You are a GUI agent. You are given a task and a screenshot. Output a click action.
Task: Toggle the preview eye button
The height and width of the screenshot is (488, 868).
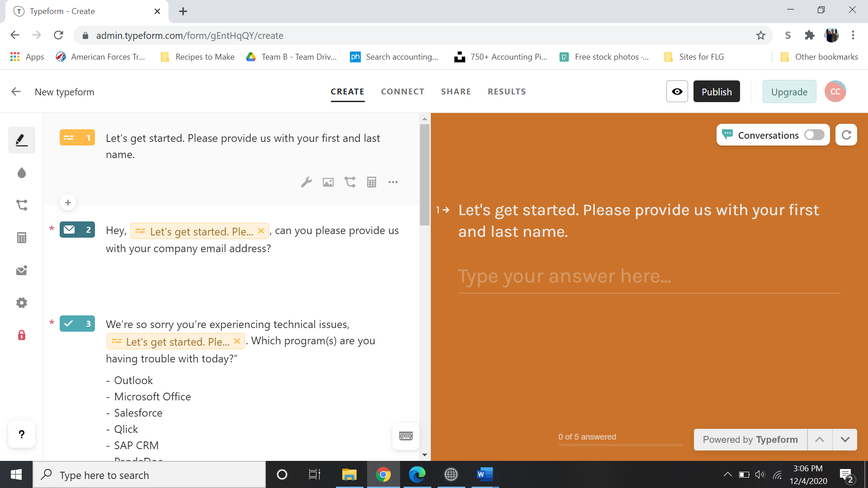point(677,92)
